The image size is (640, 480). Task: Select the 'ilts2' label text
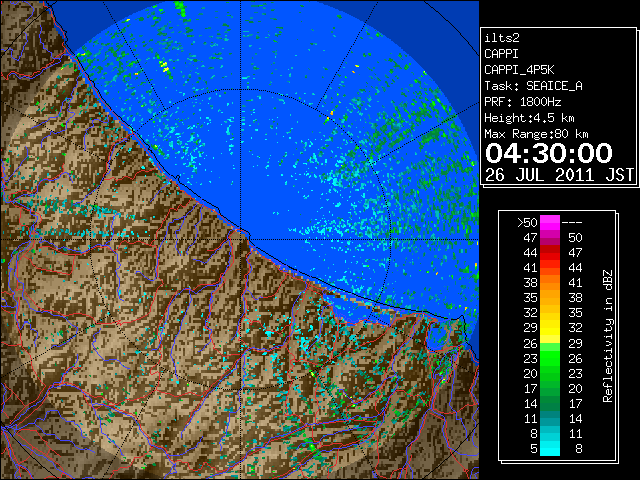point(502,38)
